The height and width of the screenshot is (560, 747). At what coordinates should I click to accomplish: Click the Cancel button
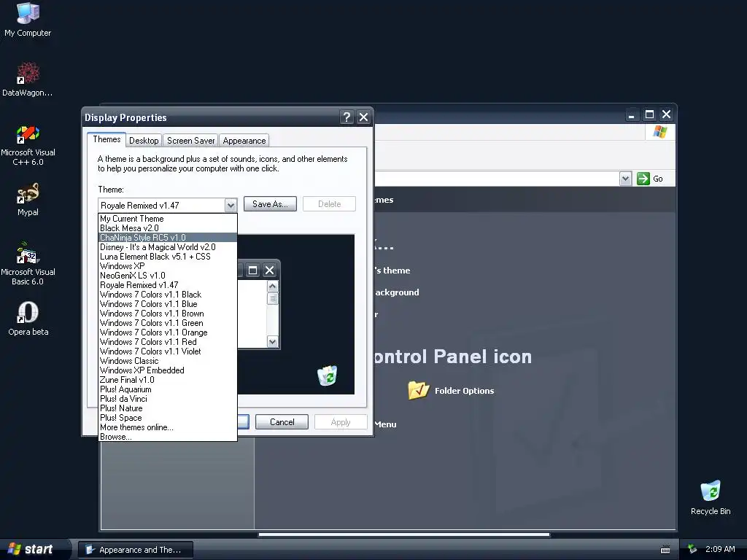click(282, 422)
